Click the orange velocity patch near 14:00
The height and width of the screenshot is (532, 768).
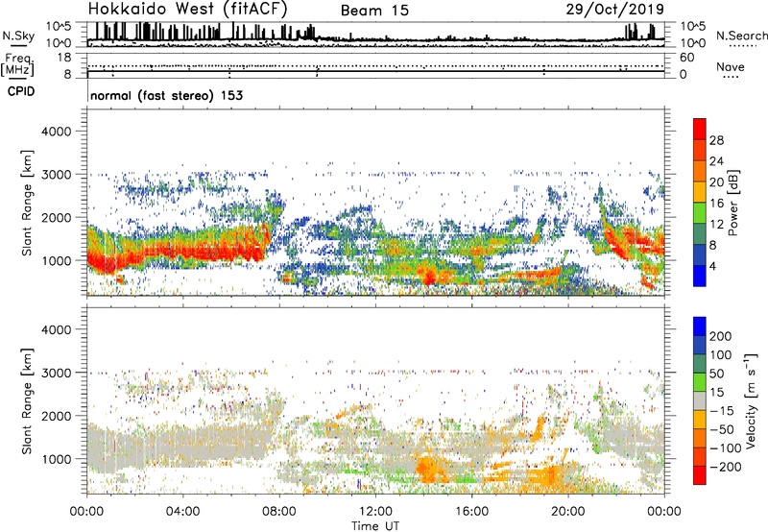click(429, 469)
